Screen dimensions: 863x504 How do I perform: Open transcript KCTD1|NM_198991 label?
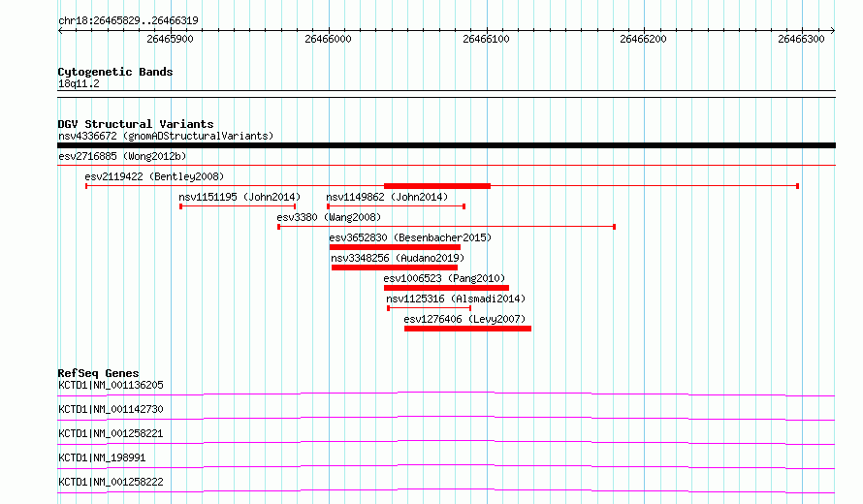click(x=102, y=457)
